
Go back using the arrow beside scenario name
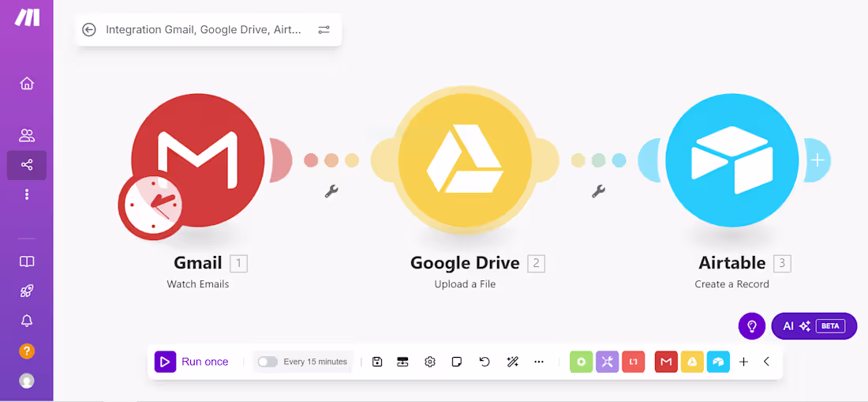pos(89,30)
